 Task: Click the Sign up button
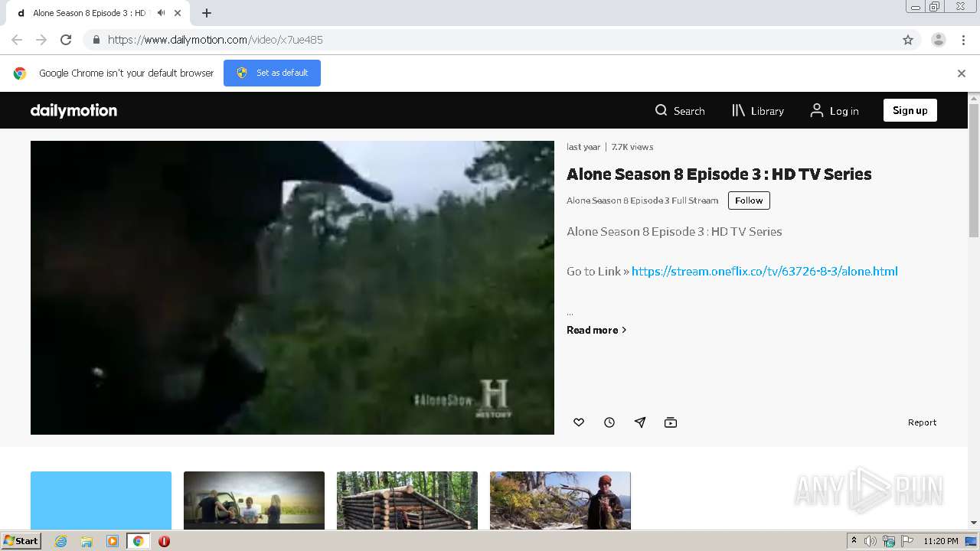(910, 110)
